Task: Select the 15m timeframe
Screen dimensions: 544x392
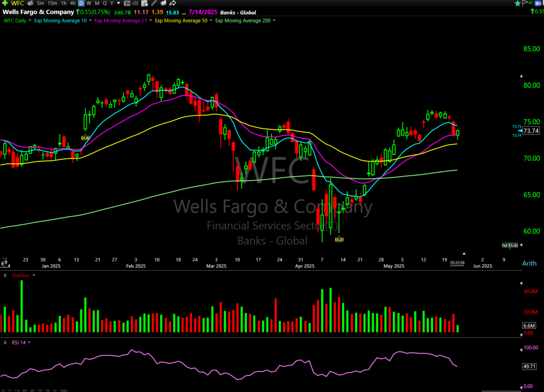Action: 52,3
